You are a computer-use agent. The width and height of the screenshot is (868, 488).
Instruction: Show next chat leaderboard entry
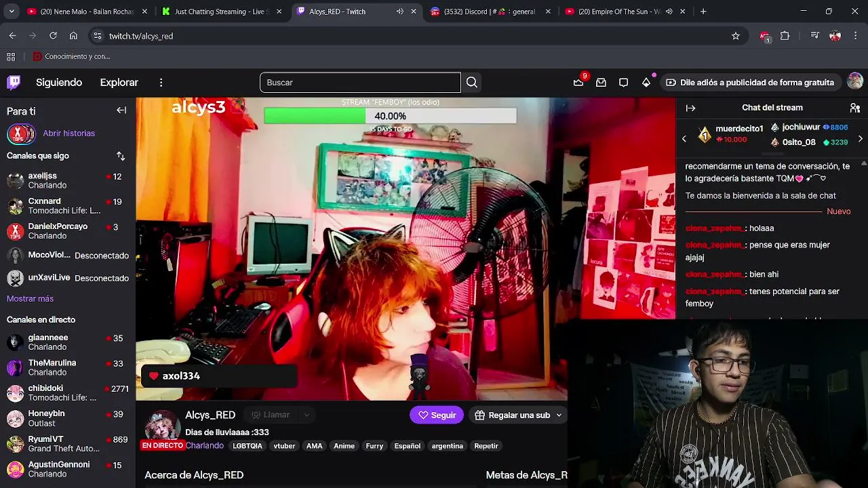coord(861,139)
